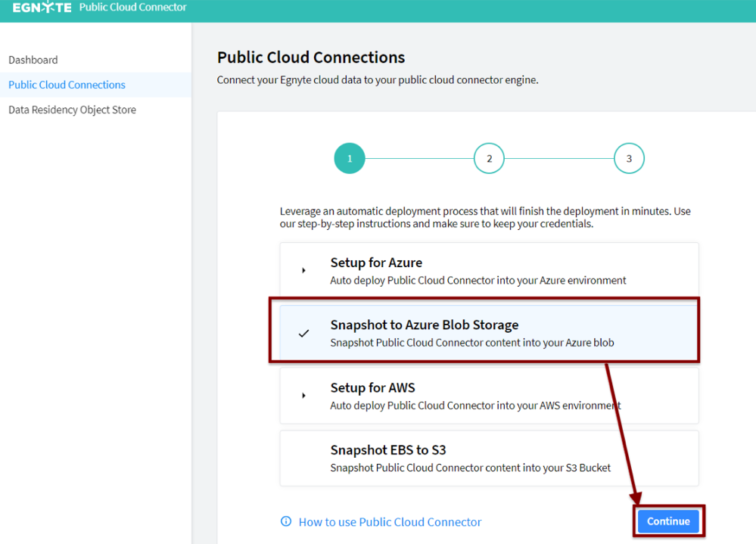Click the Public Cloud Connector header title
Screen dimensions: 756x544
[x=133, y=8]
